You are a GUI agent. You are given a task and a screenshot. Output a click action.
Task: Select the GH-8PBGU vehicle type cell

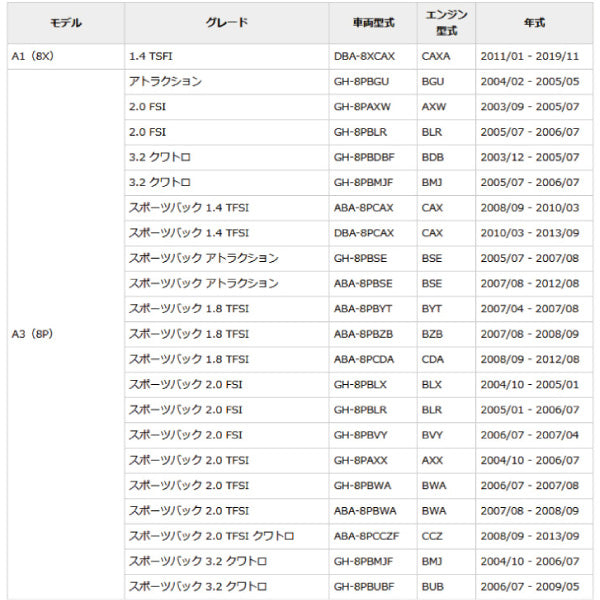coord(361,81)
